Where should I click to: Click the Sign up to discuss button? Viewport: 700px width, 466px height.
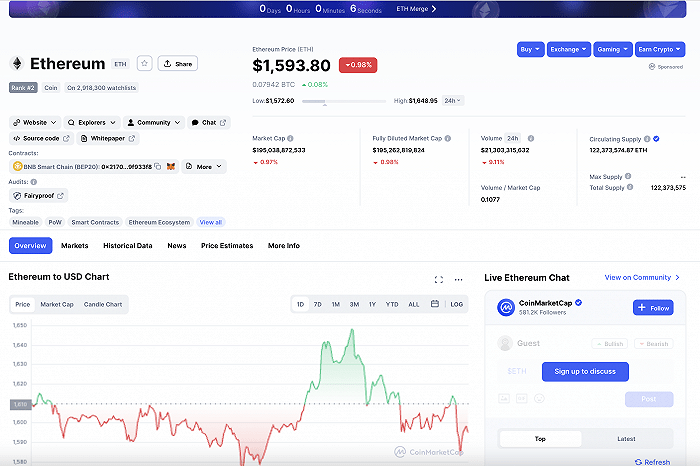585,371
